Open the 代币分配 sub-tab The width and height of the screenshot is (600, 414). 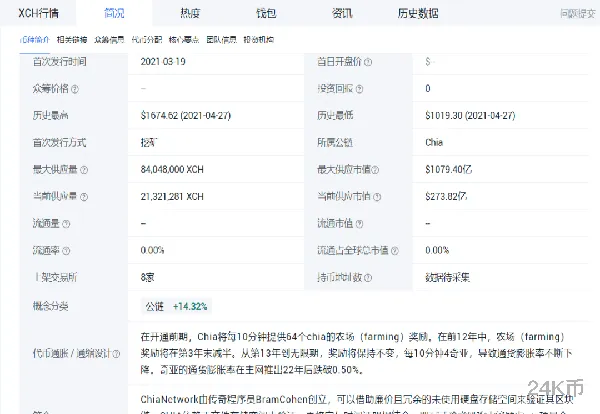[147, 40]
